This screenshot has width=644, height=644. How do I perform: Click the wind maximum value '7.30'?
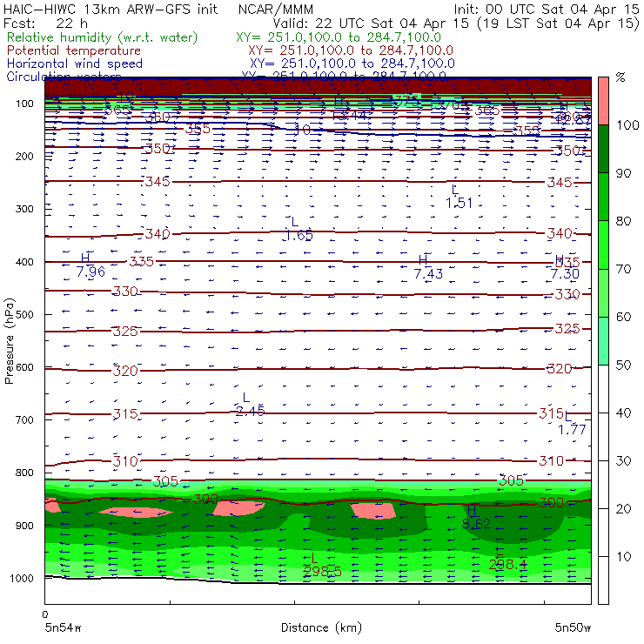565,273
